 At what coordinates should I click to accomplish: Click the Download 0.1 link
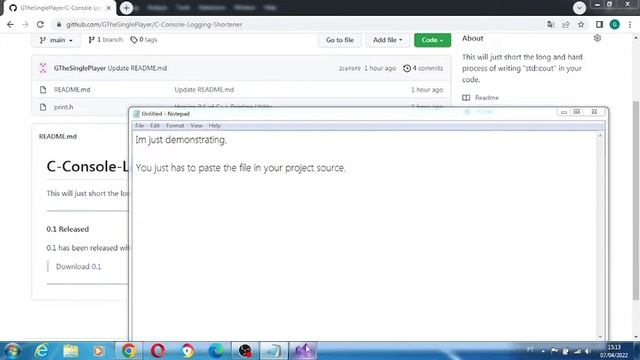(x=96, y=267)
